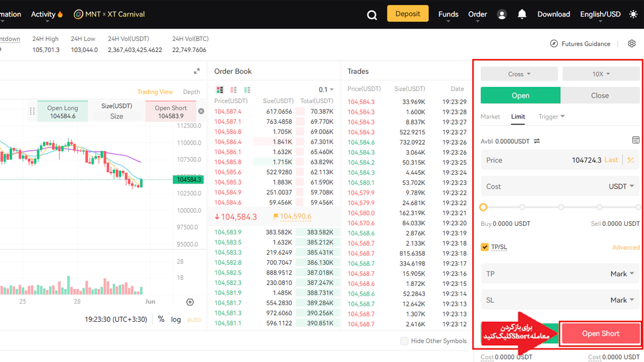
Task: Click the mark price flag 104,590.6
Action: tap(292, 217)
